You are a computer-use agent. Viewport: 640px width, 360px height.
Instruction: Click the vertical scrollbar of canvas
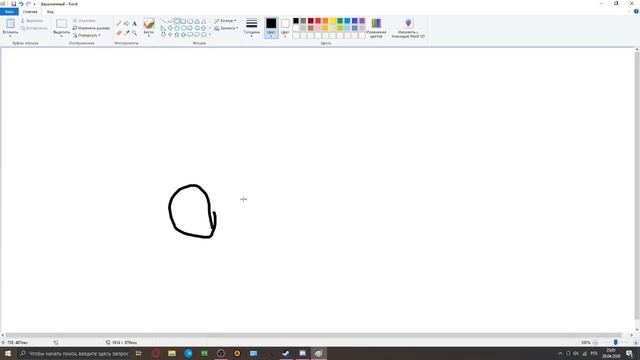click(637, 186)
